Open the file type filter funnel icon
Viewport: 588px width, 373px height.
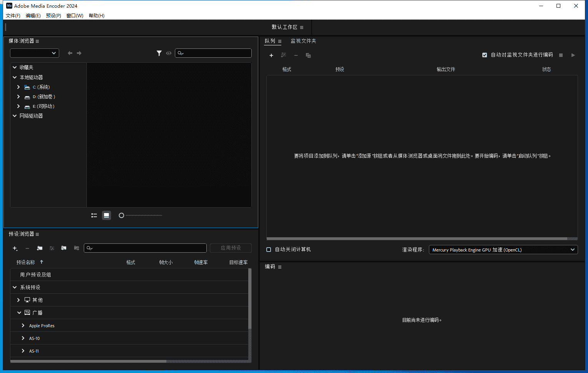pyautogui.click(x=159, y=53)
